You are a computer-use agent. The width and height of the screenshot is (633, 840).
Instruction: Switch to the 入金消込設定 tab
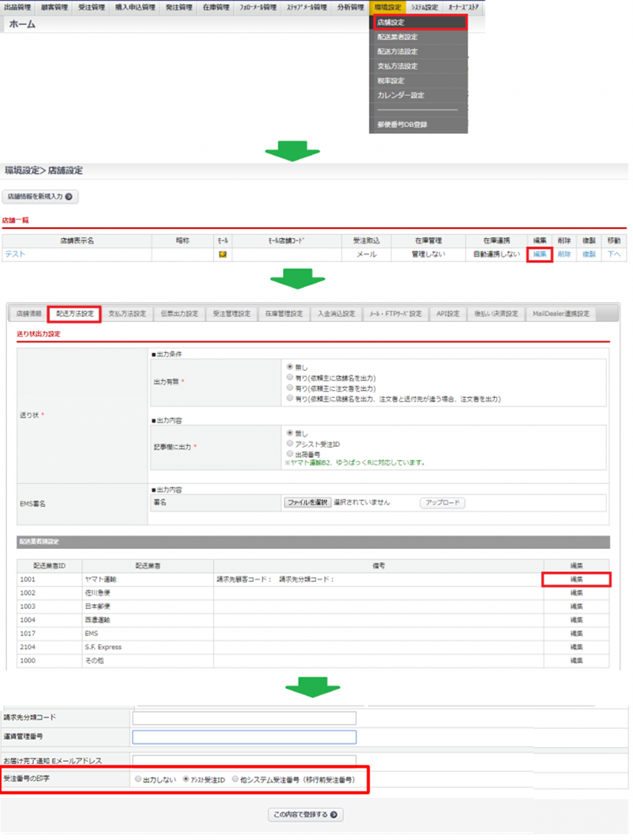[336, 314]
